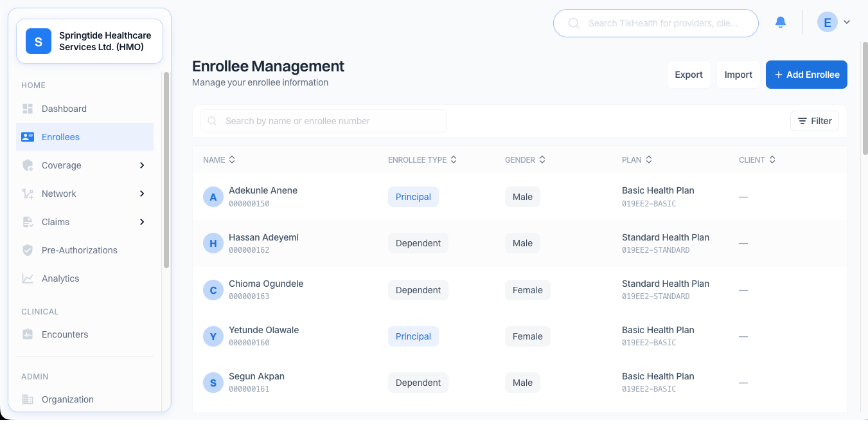Click the Network nodes icon
The width and height of the screenshot is (868, 427).
28,194
